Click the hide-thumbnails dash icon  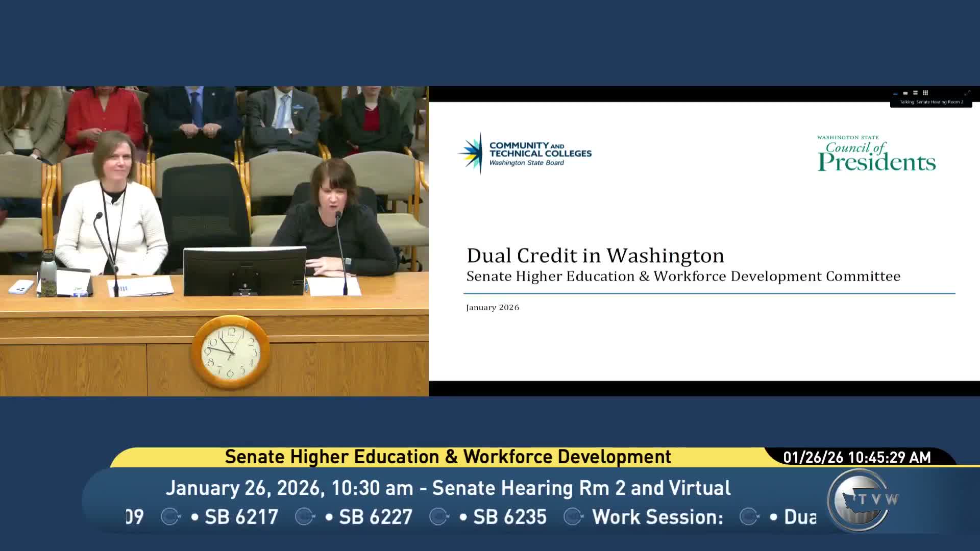(x=895, y=94)
